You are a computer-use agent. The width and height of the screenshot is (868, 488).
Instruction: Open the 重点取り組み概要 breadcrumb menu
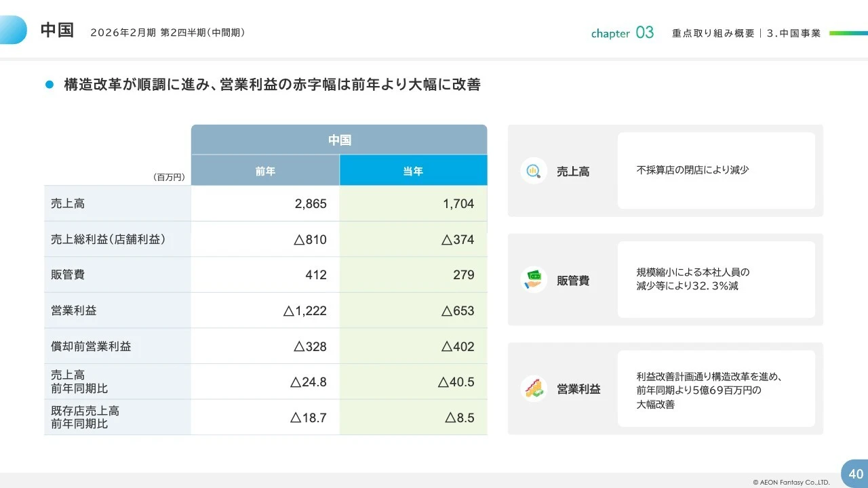coord(712,32)
